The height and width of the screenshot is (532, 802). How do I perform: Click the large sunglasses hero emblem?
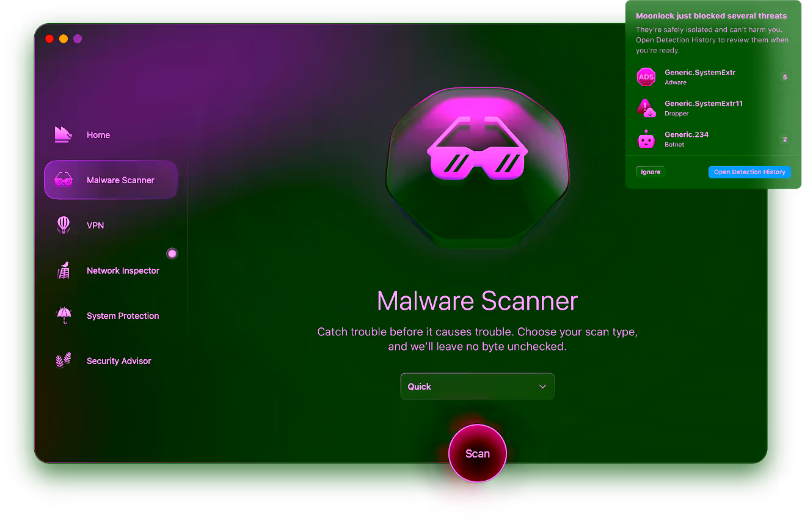point(478,149)
